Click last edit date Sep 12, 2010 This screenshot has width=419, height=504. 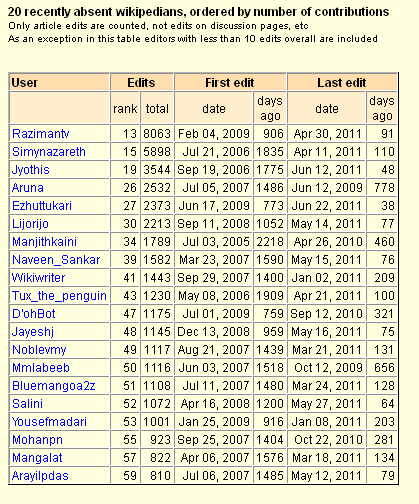tap(326, 314)
